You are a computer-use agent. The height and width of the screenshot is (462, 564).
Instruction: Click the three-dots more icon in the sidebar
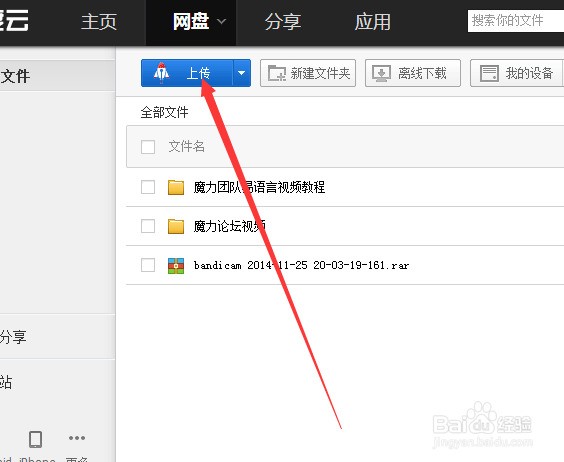click(x=77, y=438)
